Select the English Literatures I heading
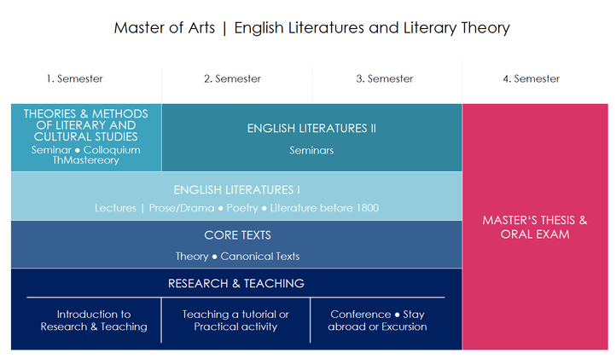The height and width of the screenshot is (364, 616). click(x=237, y=190)
